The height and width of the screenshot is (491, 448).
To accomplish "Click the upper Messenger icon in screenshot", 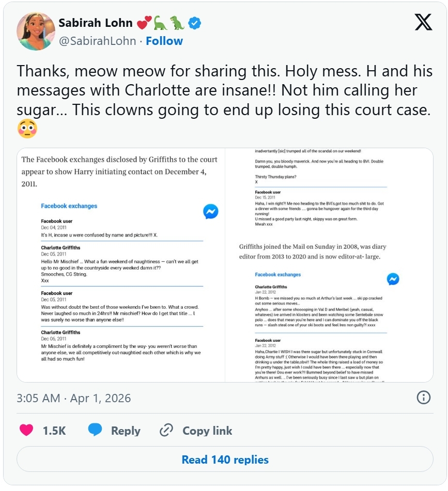I will coord(210,211).
